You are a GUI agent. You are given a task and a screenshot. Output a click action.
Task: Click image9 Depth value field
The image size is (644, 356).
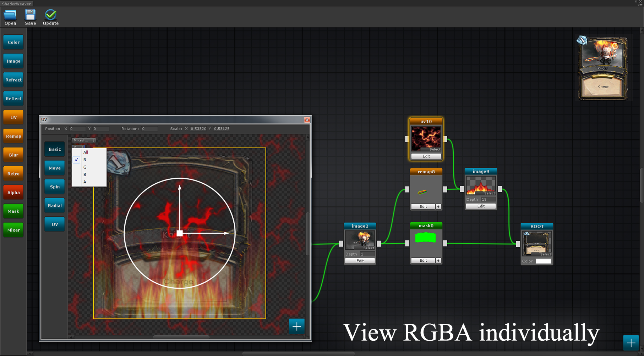[488, 199]
